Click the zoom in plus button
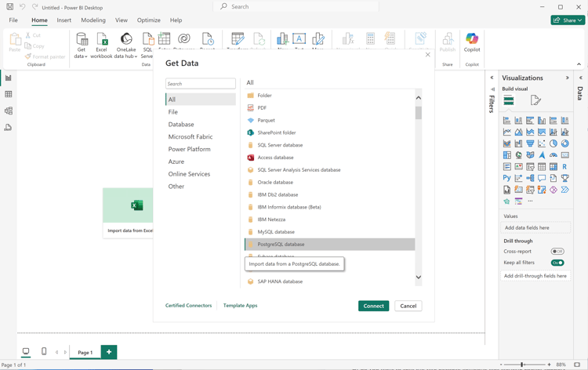 click(x=549, y=365)
